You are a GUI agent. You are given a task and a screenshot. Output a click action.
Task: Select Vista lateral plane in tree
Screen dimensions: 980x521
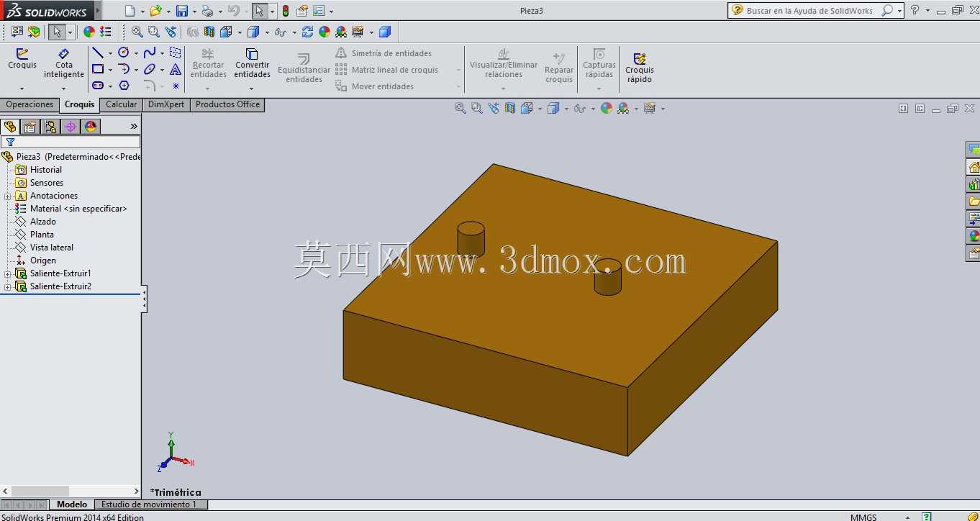coord(52,248)
